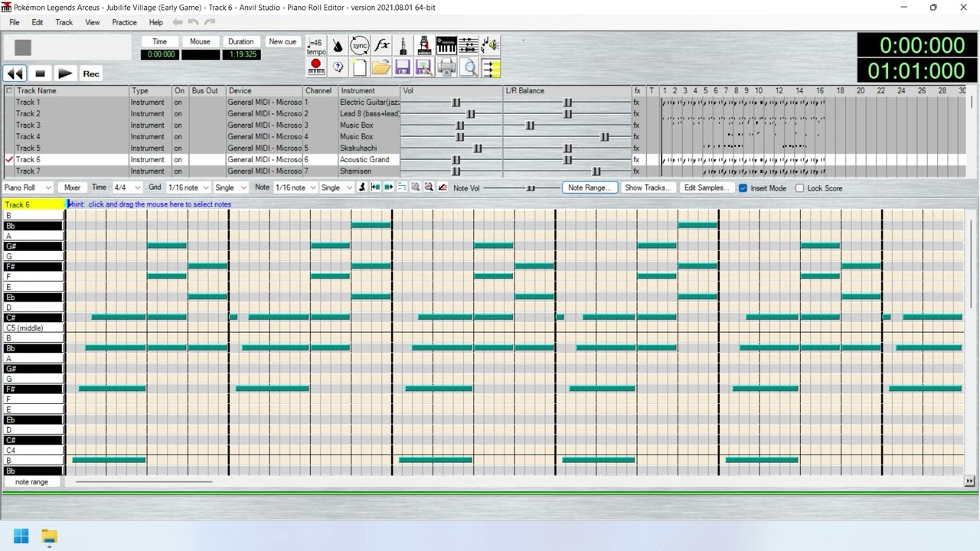Click the New cue button

[x=283, y=42]
